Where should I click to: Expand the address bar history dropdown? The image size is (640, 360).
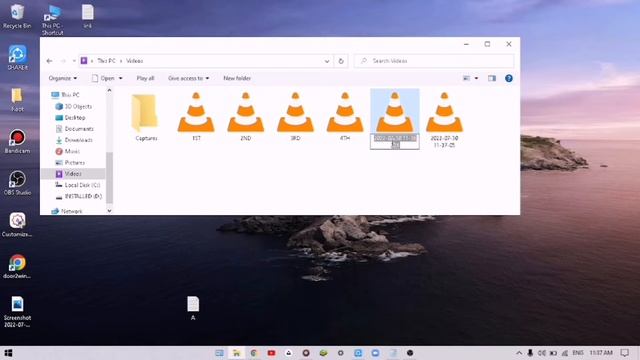pos(327,61)
